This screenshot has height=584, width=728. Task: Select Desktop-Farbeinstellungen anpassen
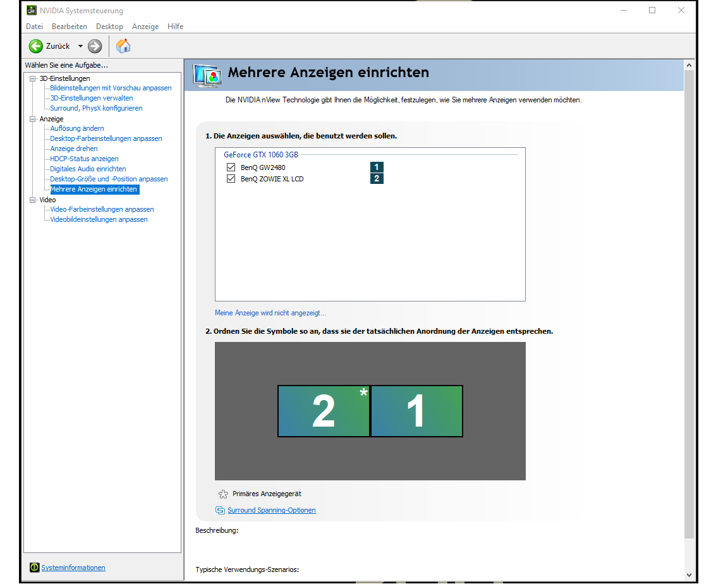point(106,138)
